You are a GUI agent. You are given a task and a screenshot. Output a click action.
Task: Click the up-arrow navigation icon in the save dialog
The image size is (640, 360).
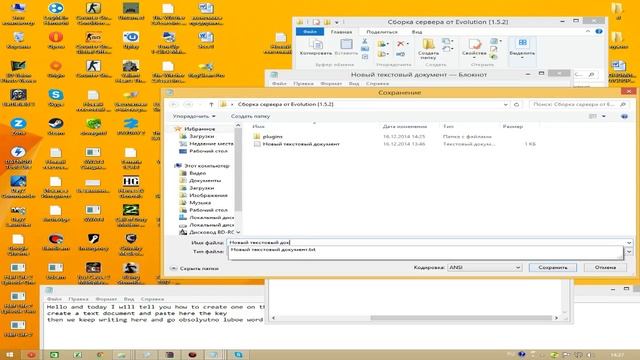(211, 104)
